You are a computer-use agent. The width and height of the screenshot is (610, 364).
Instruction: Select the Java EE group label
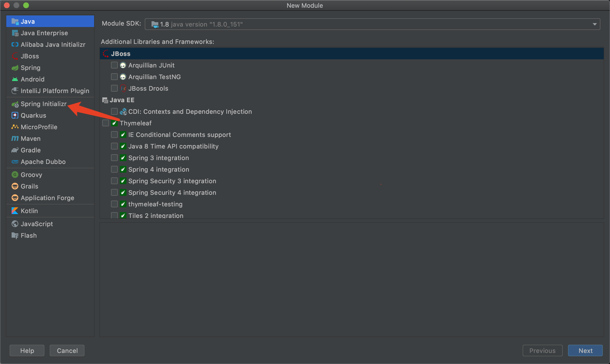pyautogui.click(x=122, y=100)
